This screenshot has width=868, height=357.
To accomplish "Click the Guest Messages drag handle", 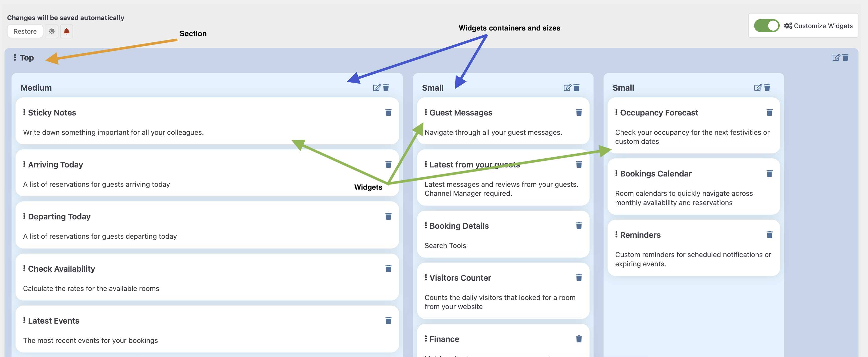I will (x=426, y=112).
